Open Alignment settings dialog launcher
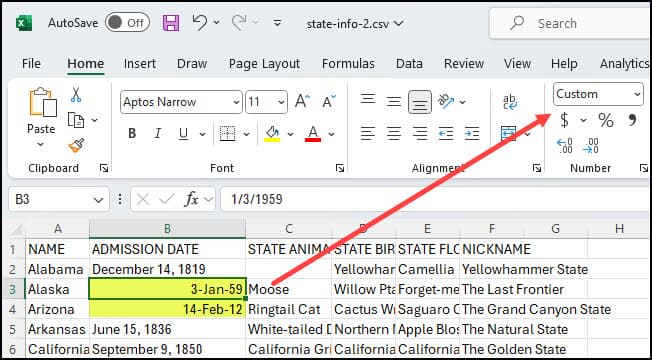This screenshot has width=652, height=360. click(537, 168)
